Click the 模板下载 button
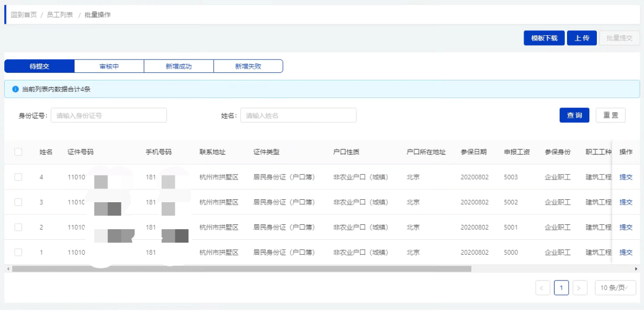The height and width of the screenshot is (312, 644). pos(544,38)
